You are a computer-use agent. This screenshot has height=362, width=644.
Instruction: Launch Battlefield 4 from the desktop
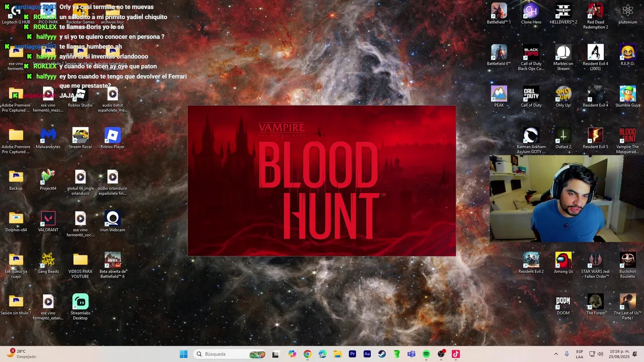click(x=499, y=55)
